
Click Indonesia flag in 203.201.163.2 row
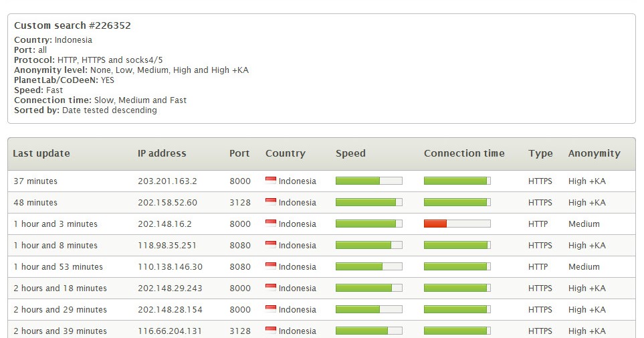point(271,180)
